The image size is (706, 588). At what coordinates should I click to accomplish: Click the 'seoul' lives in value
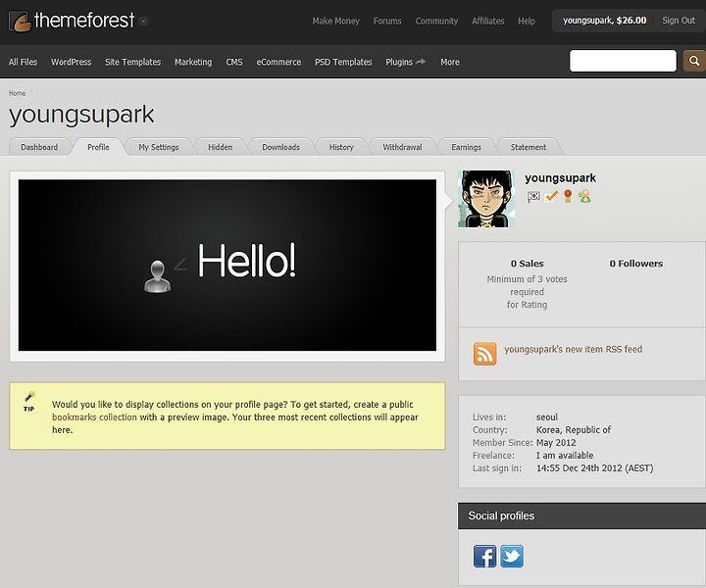[546, 417]
